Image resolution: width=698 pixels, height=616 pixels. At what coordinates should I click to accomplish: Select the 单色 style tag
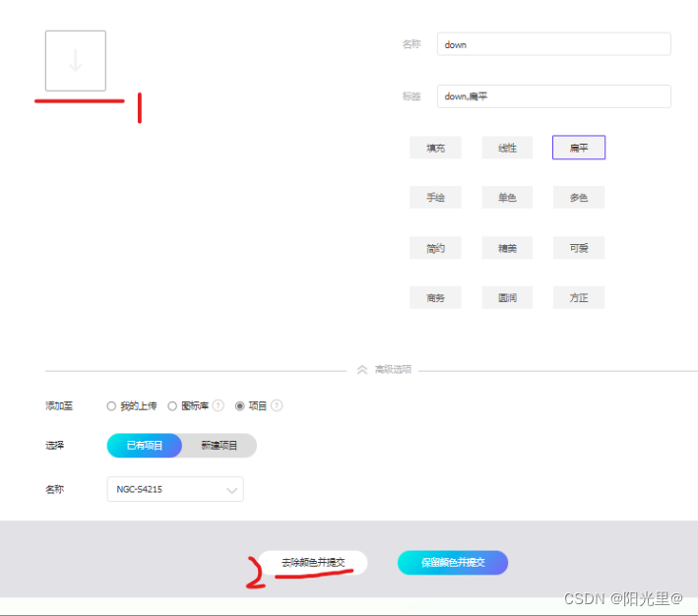pos(507,197)
